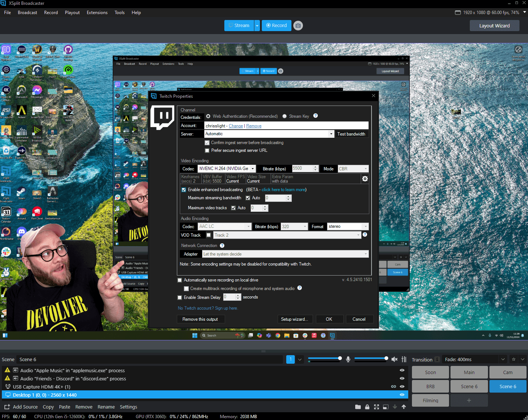
Task: Click the Add Source plus icon
Action: pos(7,407)
